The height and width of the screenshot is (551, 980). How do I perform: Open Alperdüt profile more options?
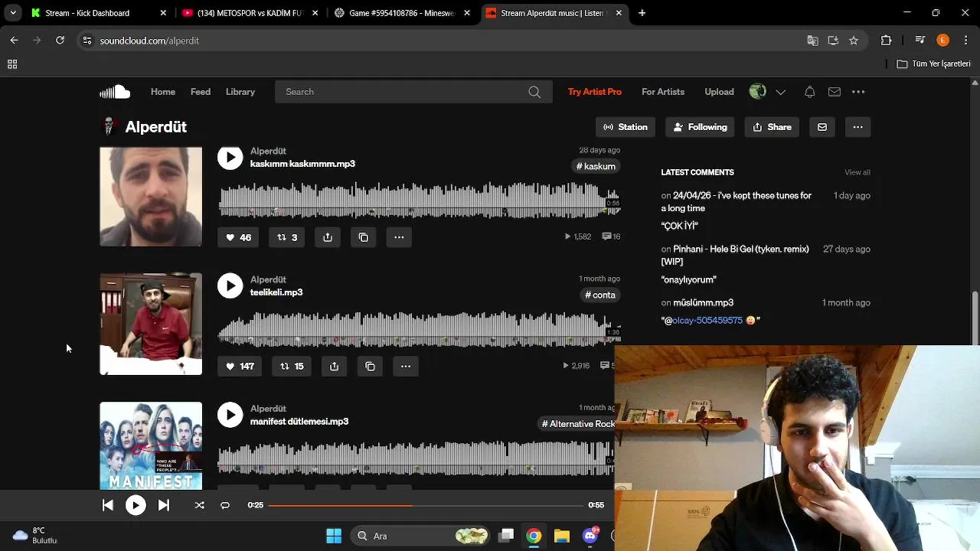pos(857,127)
